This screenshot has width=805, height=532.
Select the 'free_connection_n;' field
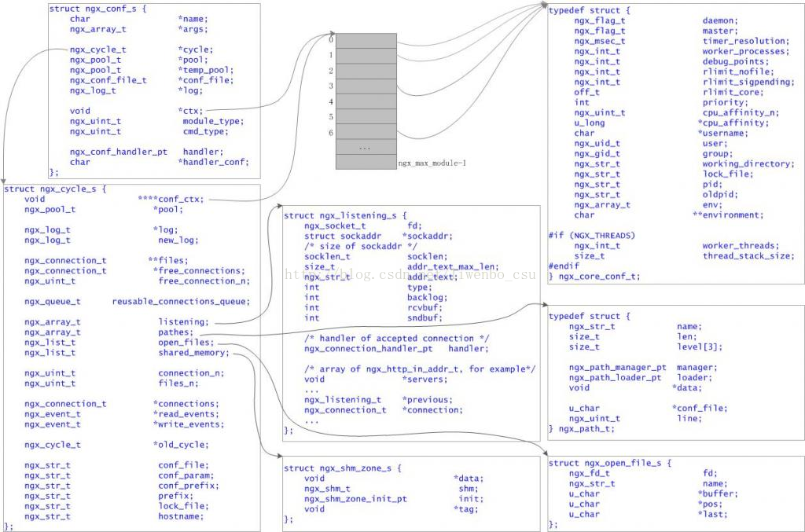pyautogui.click(x=204, y=281)
